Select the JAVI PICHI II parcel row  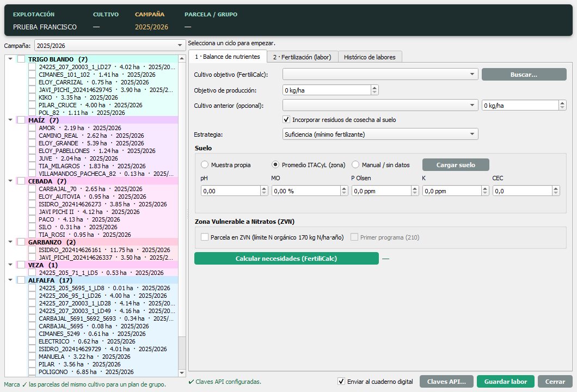pos(103,212)
